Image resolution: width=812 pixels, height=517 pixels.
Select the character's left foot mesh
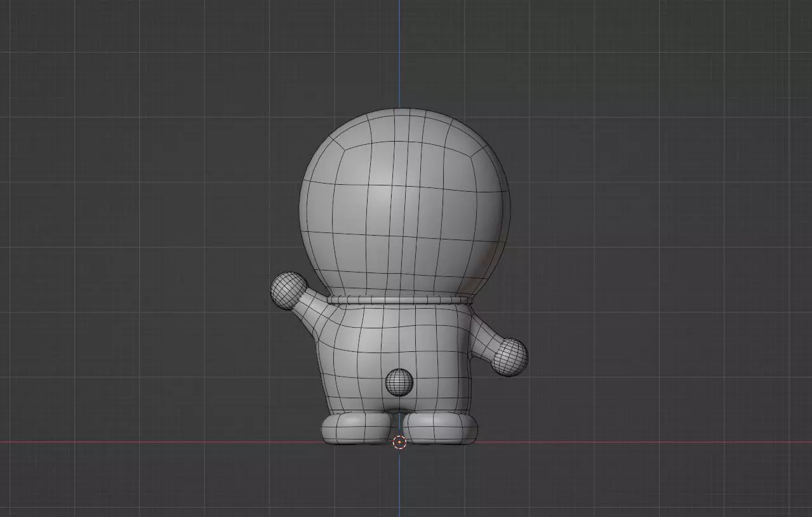(x=356, y=429)
